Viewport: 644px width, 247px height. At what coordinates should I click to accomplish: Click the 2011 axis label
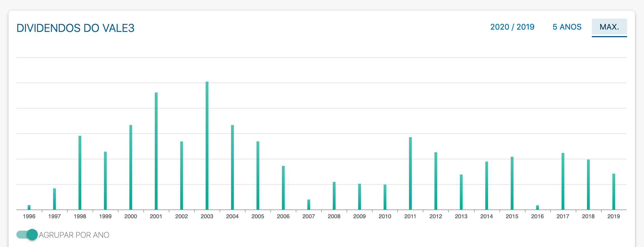point(410,216)
